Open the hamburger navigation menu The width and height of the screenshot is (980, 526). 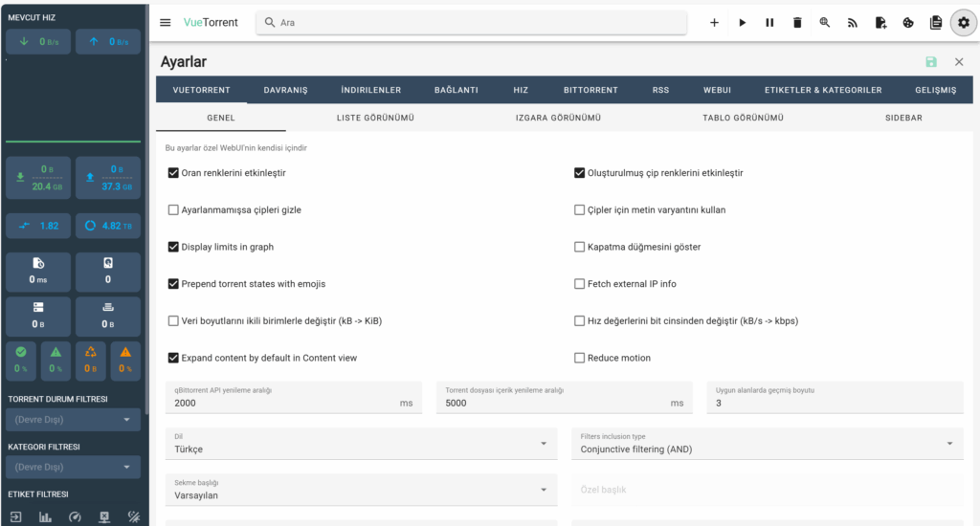click(x=166, y=23)
